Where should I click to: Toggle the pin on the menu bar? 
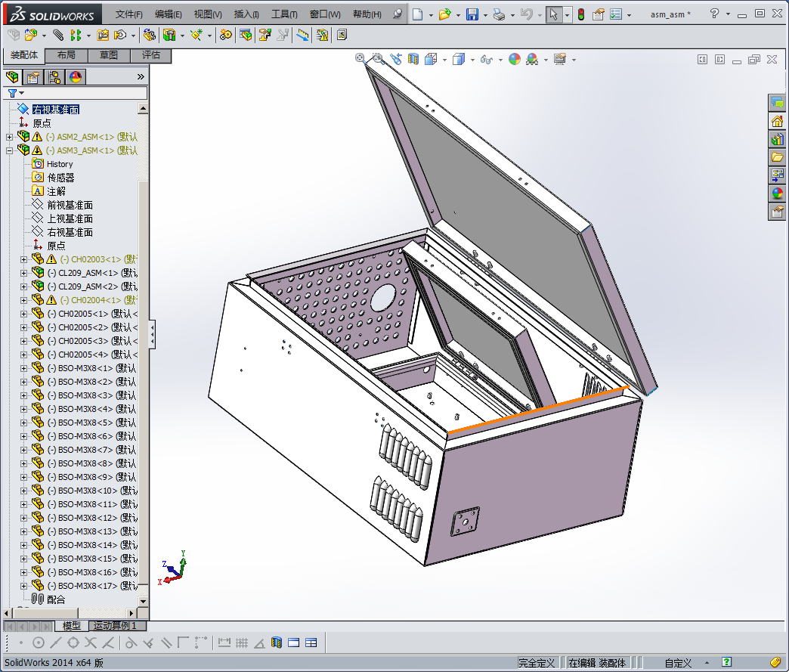click(x=397, y=14)
